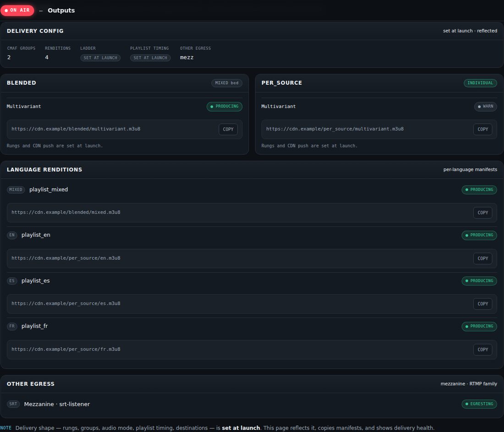
Task: Click the EGRESTING status for Mezzanine
Action: 479,404
